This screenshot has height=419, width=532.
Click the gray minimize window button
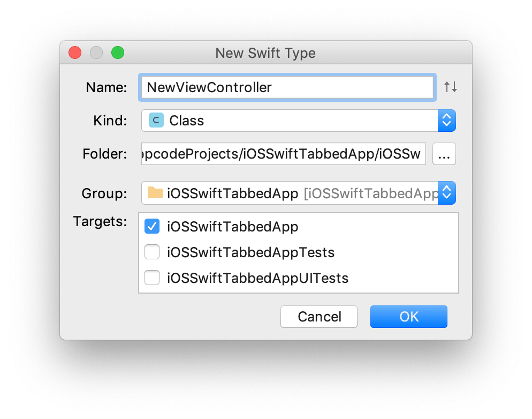(x=96, y=53)
